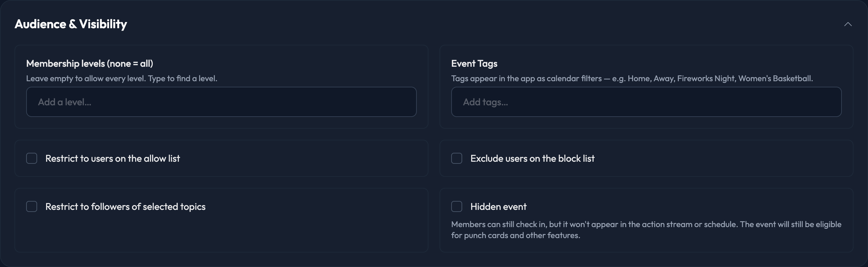
Task: Focus the Add a level input field
Action: click(x=221, y=102)
